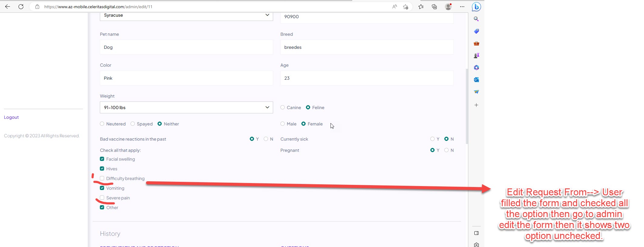Click the page vertical scrollbar
The height and width of the screenshot is (247, 644).
click(x=467, y=106)
